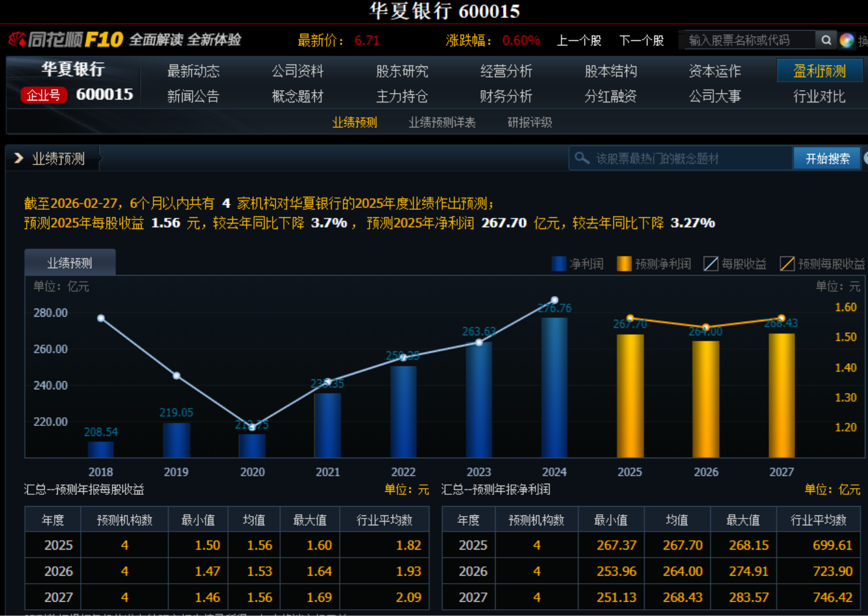Image resolution: width=868 pixels, height=616 pixels.
Task: Click the stock search magnifier button
Action: click(x=826, y=40)
